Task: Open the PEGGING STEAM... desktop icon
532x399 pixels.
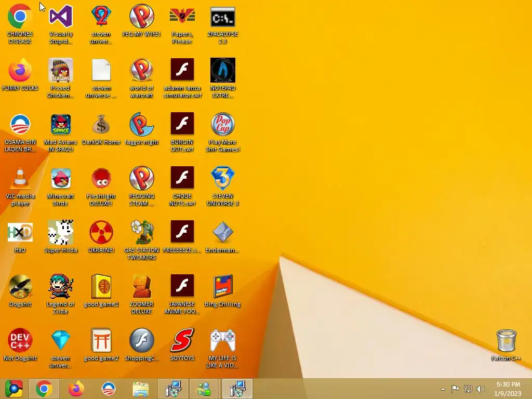Action: coord(141,187)
